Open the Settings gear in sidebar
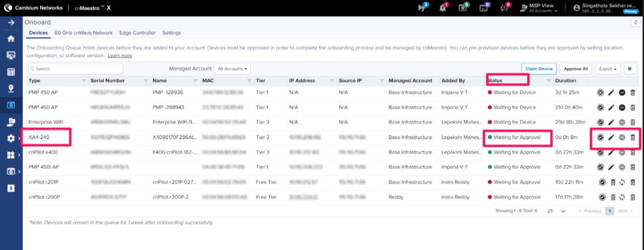This screenshot has width=644, height=250. coord(11,139)
